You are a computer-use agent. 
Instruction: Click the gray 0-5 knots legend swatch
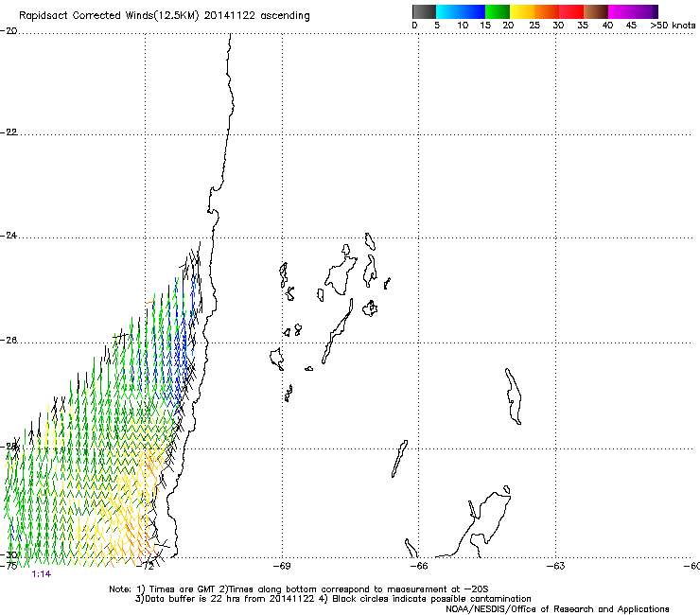tap(424, 11)
